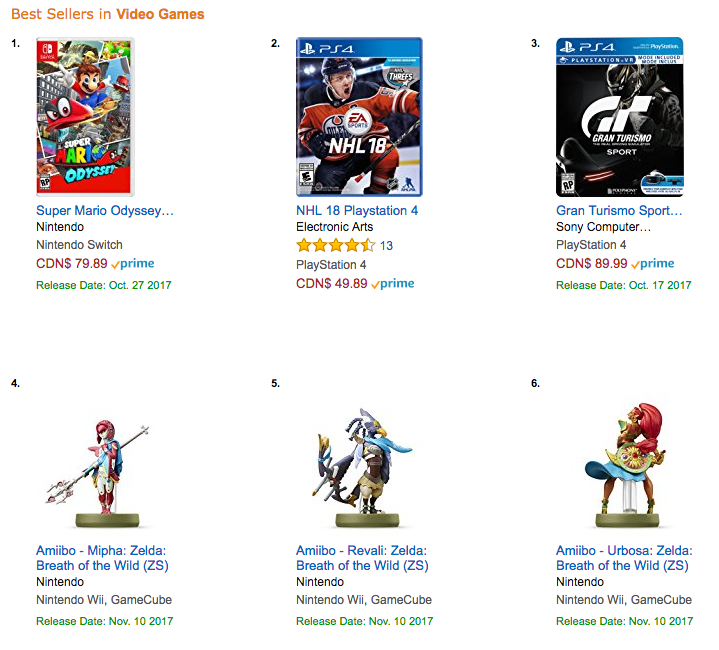This screenshot has height=650, width=719.
Task: Click the CDN$ 49.89 NHL 18 price
Action: click(331, 284)
